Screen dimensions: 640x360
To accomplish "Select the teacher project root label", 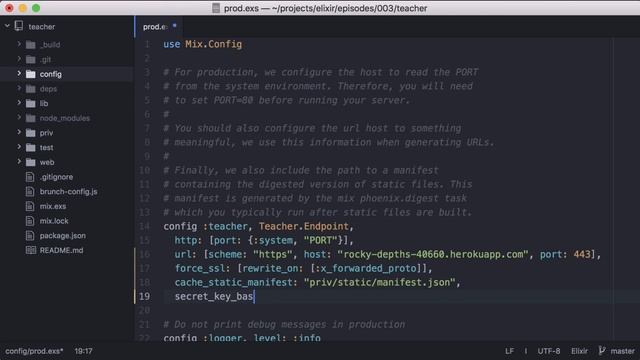I will point(42,27).
